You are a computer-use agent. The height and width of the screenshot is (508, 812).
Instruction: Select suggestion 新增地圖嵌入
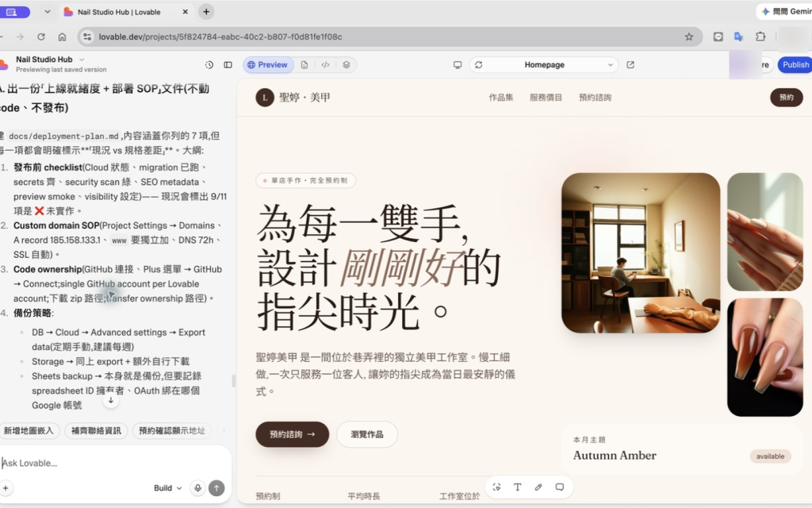click(29, 431)
